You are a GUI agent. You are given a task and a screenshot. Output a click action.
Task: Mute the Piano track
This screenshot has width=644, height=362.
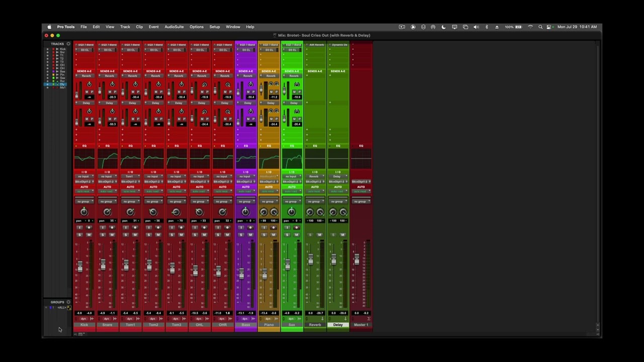coord(274,235)
